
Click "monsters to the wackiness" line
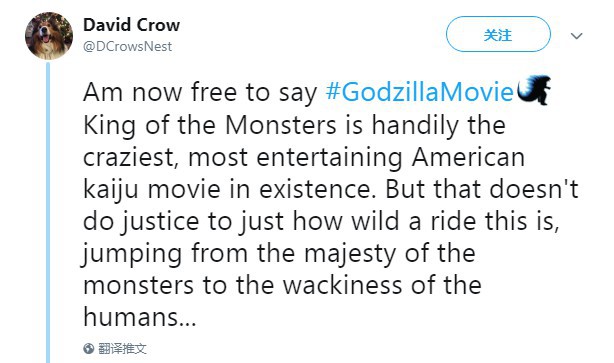pos(243,285)
